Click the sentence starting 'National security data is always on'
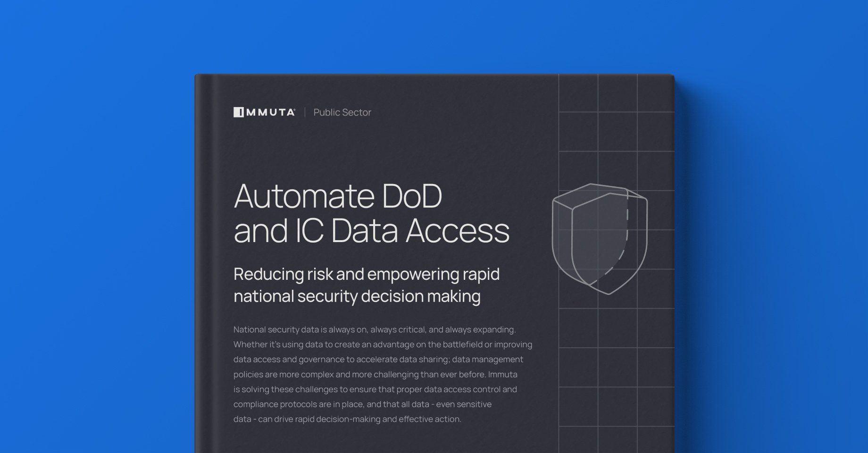 (375, 329)
